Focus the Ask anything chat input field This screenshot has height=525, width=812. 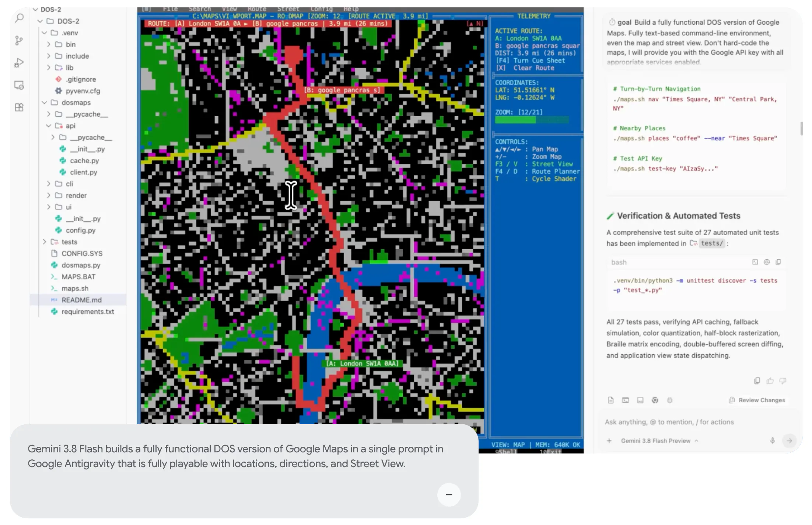(696, 422)
